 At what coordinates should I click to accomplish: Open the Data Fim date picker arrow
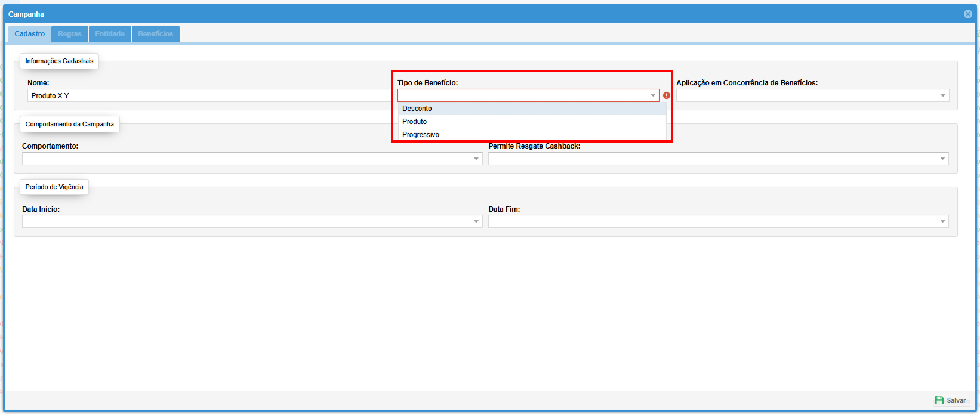(x=943, y=222)
